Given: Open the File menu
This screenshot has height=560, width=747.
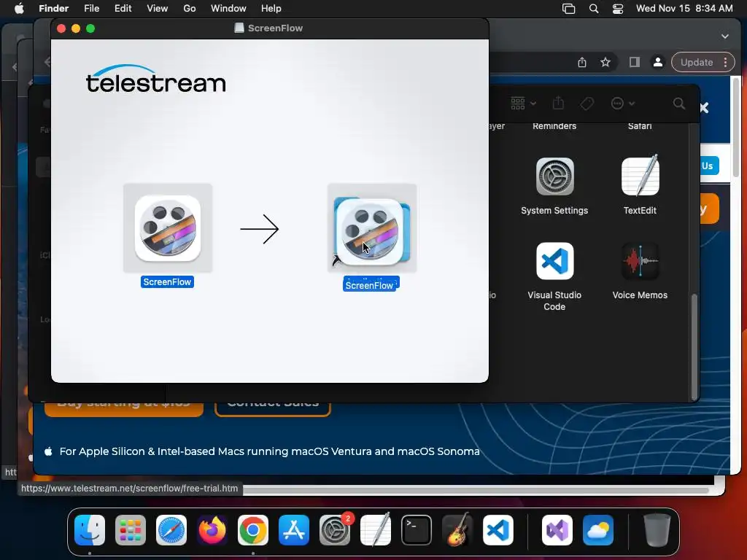Looking at the screenshot, I should (91, 9).
